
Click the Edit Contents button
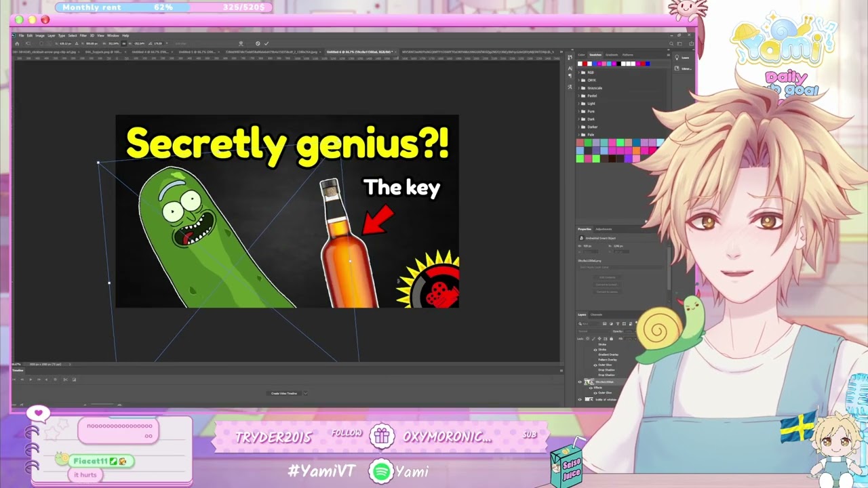[608, 277]
